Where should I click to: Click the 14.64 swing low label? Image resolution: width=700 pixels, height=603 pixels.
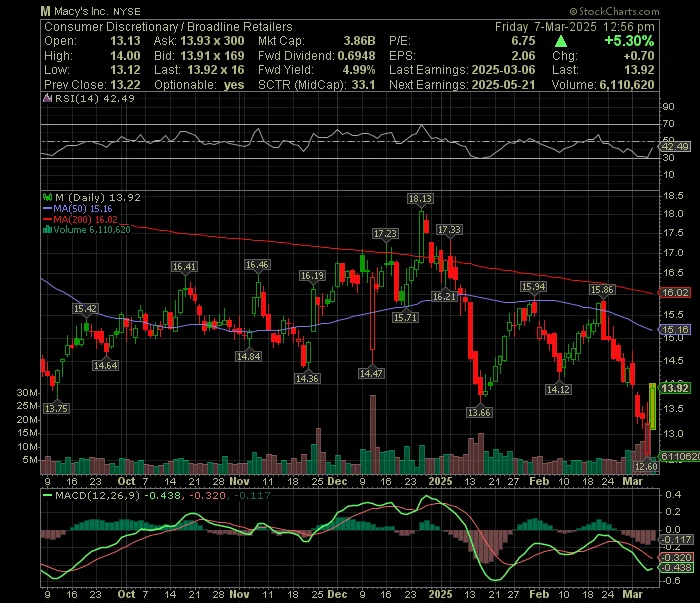pos(105,366)
